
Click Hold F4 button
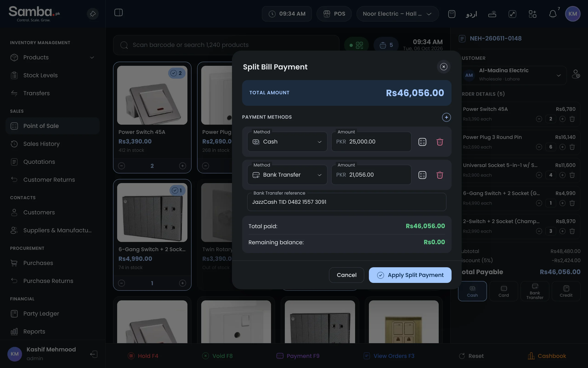[143, 356]
